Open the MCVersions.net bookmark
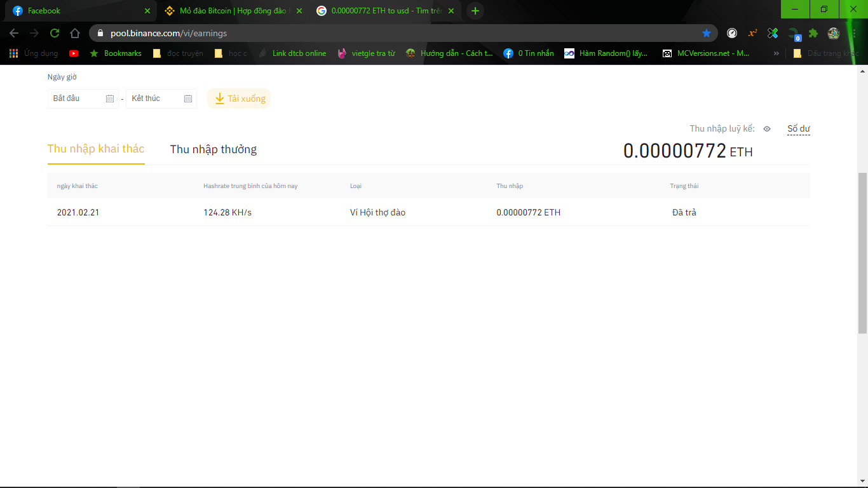Viewport: 868px width, 488px height. [x=706, y=53]
